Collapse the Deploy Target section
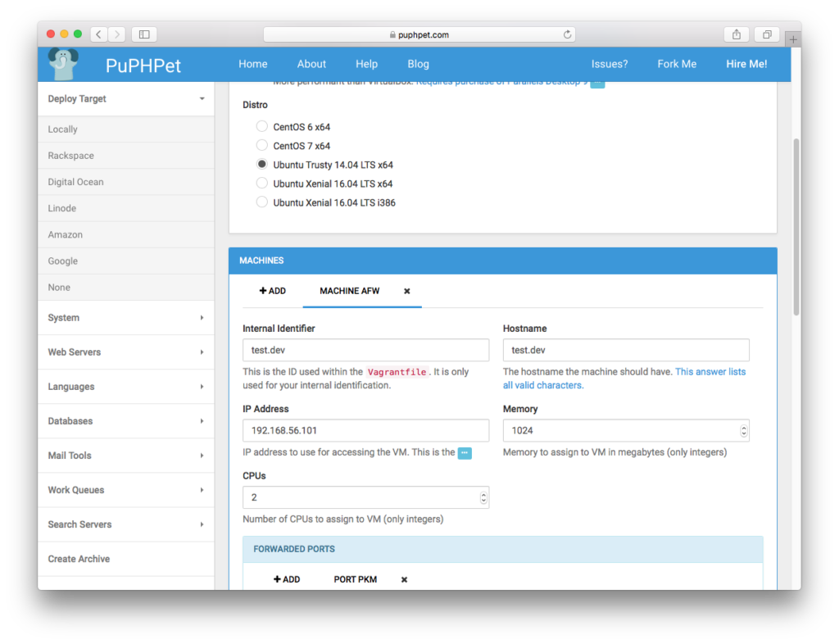839x644 pixels. click(x=126, y=99)
